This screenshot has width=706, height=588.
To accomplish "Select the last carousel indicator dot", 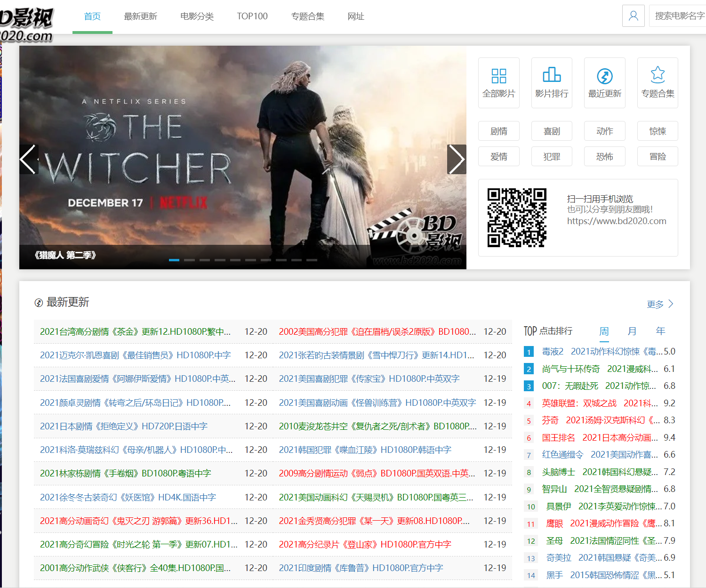I will coord(312,260).
